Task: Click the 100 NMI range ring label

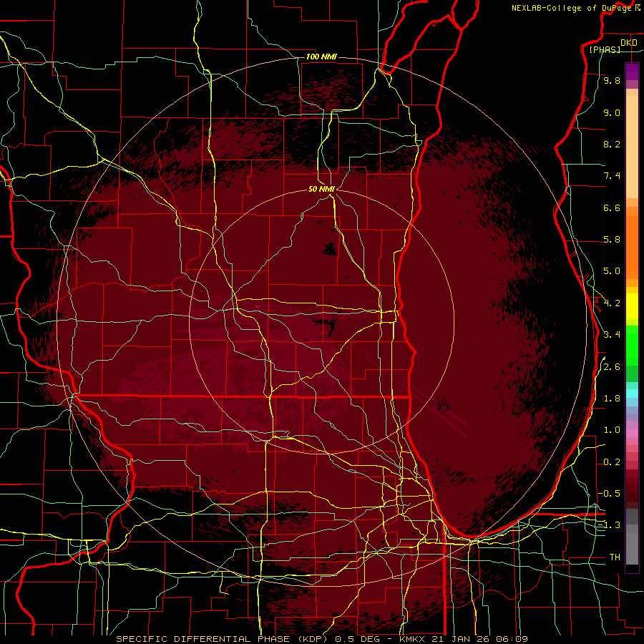Action: click(321, 57)
